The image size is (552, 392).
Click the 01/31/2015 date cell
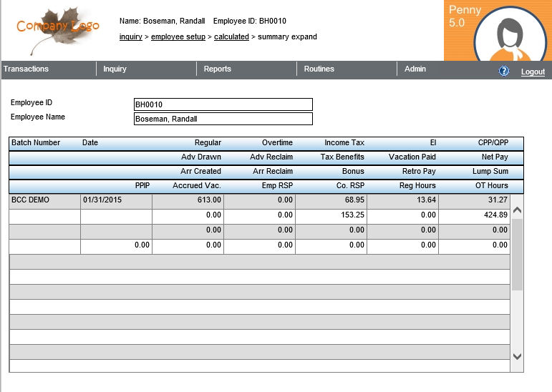(116, 200)
